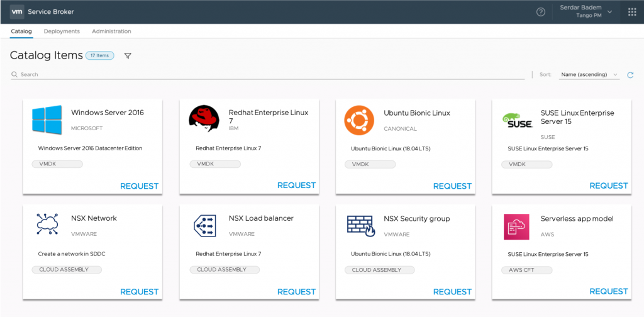
Task: Open the help question mark icon
Action: [x=541, y=12]
